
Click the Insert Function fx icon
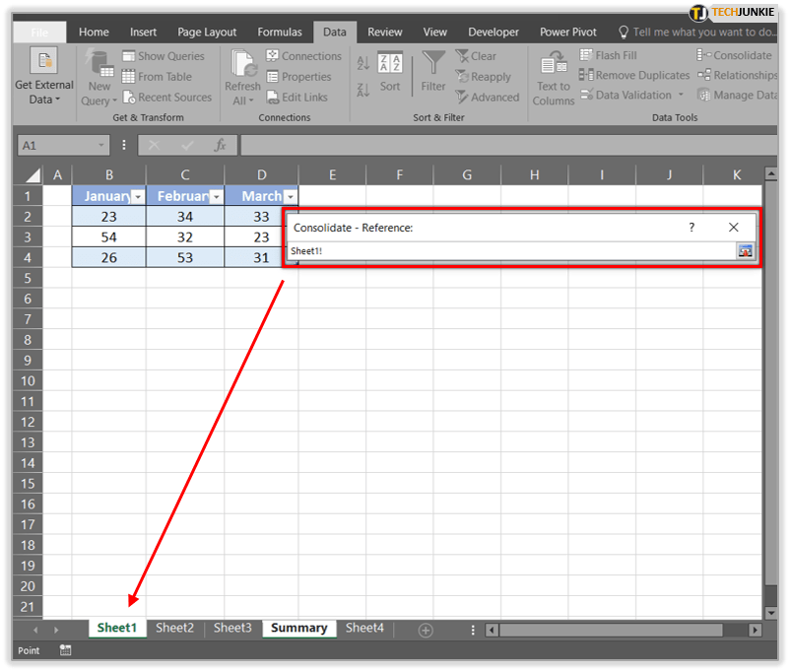click(221, 145)
